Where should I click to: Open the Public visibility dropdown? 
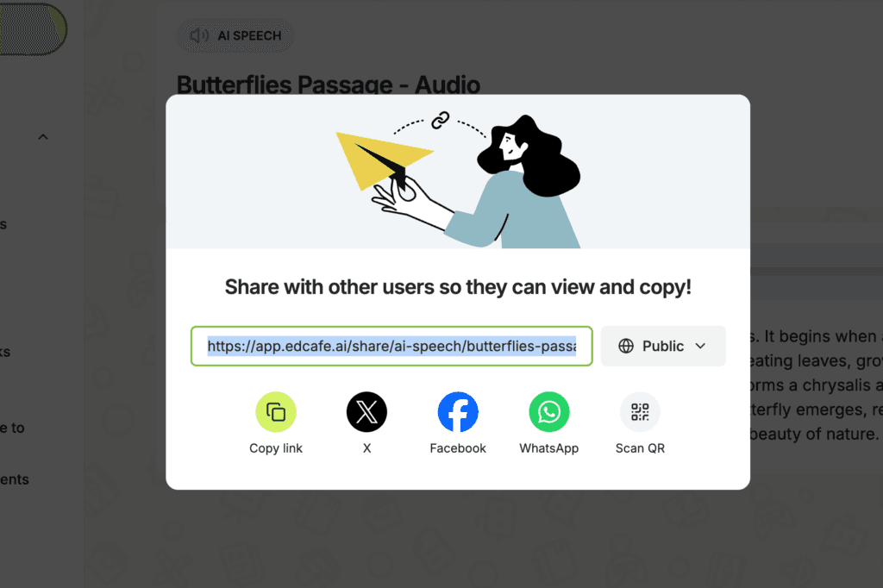pos(663,346)
